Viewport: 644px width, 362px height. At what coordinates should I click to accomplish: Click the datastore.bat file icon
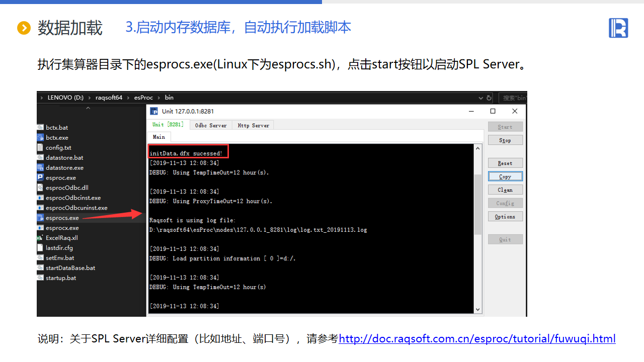click(x=40, y=157)
